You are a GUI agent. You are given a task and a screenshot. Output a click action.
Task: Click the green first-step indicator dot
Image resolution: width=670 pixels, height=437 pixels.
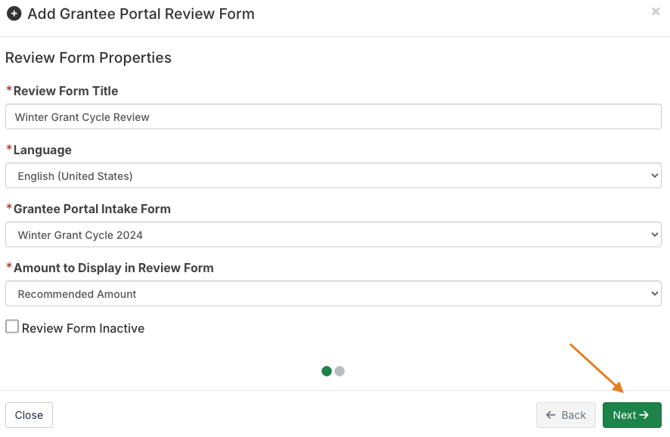(x=326, y=371)
